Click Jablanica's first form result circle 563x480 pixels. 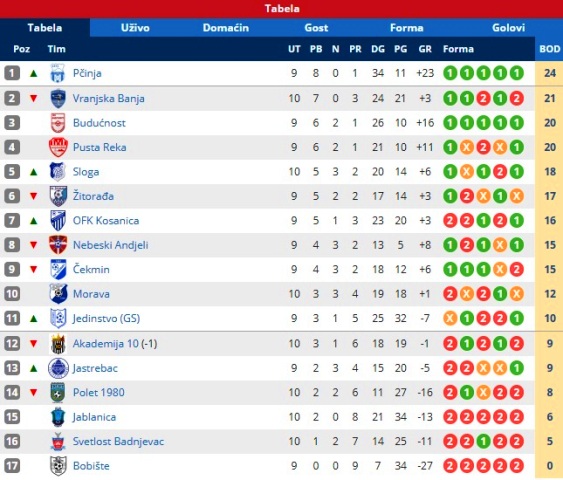tap(450, 417)
